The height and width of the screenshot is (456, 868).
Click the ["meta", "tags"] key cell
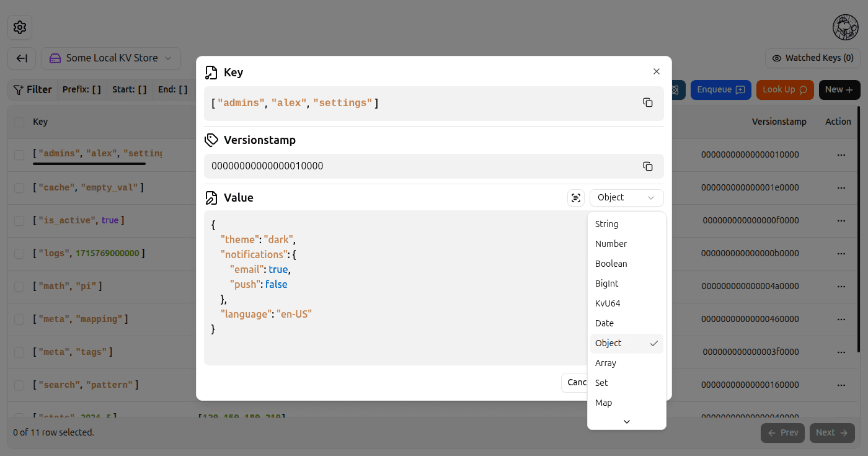(73, 352)
